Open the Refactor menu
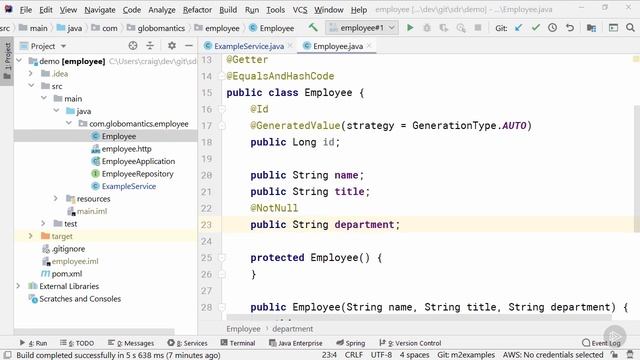Viewport: 640px width, 360px height. pyautogui.click(x=197, y=9)
